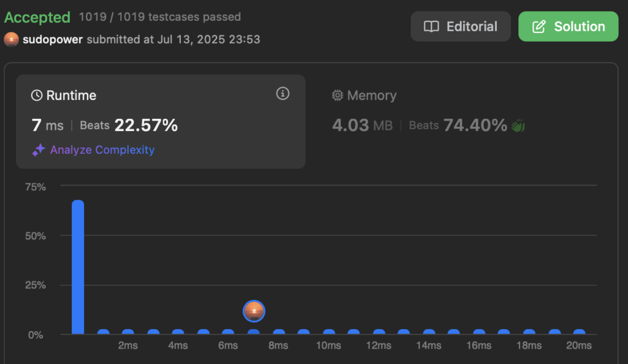This screenshot has width=628, height=364.
Task: Select the Runtime card
Action: (161, 121)
